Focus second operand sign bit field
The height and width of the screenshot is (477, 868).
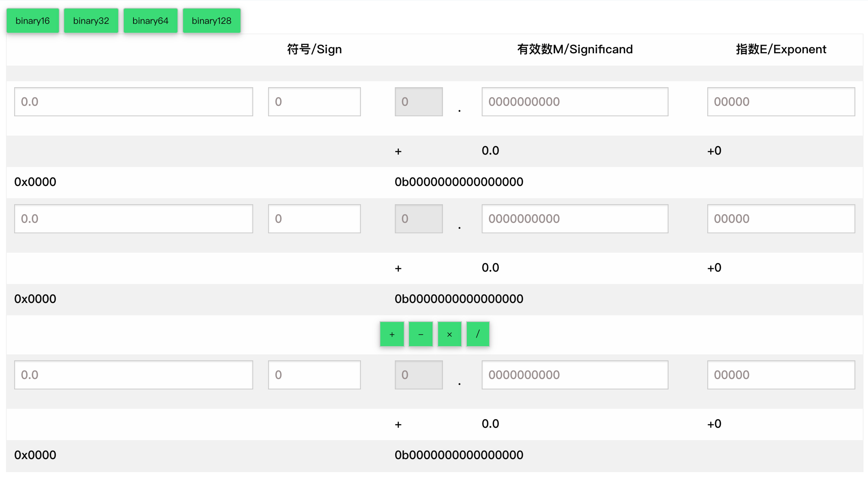[314, 219]
